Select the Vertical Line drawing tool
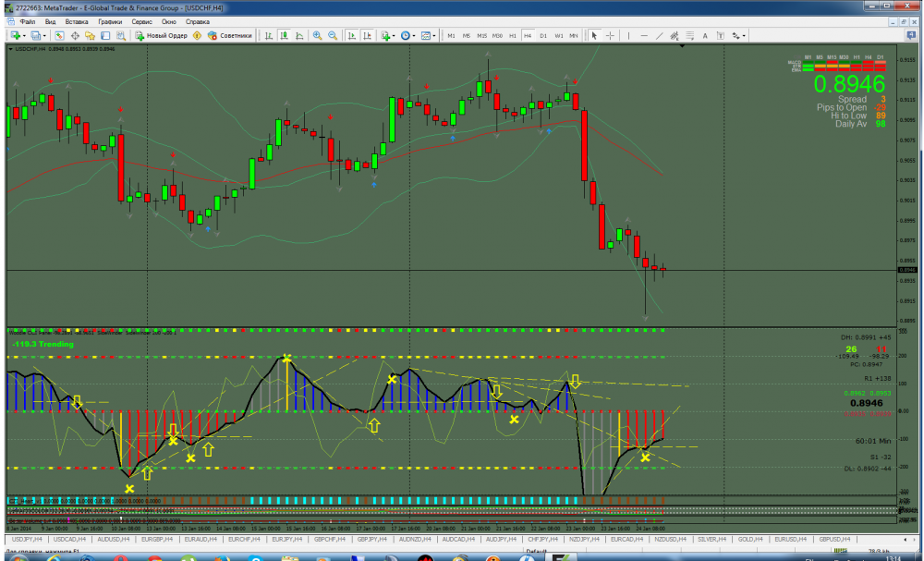This screenshot has height=561, width=924. [x=628, y=35]
